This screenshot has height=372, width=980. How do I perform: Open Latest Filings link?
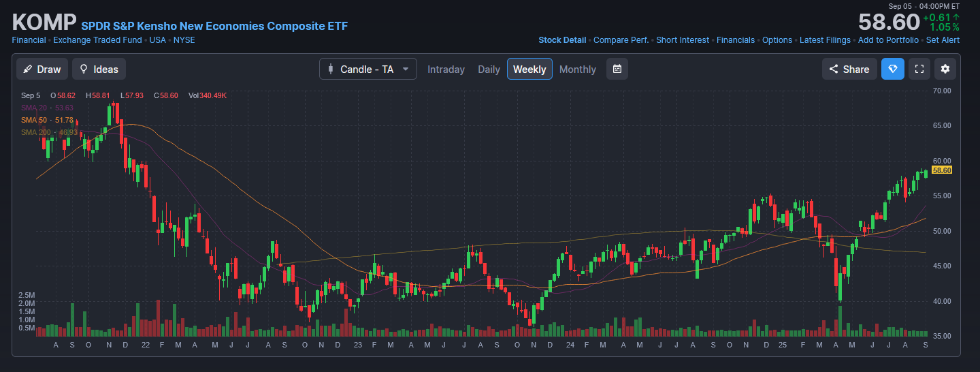(x=825, y=40)
